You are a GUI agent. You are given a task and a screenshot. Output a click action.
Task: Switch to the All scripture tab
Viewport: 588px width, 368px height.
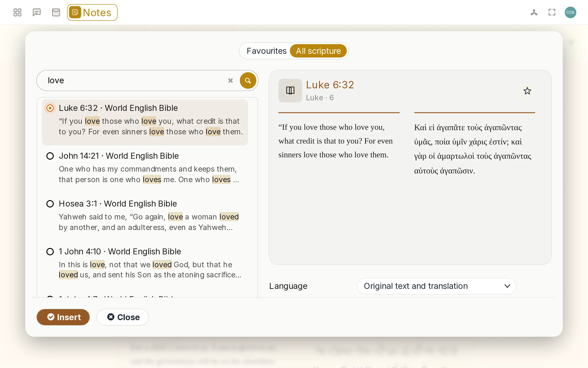tap(318, 51)
